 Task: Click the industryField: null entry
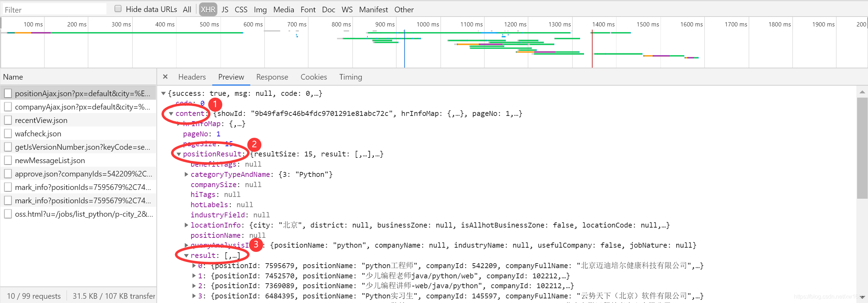(230, 215)
